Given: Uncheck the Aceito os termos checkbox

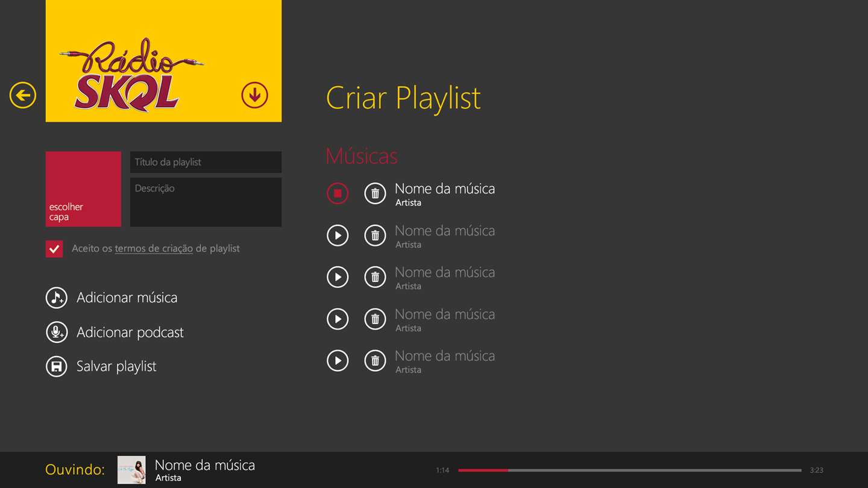Looking at the screenshot, I should (x=54, y=249).
